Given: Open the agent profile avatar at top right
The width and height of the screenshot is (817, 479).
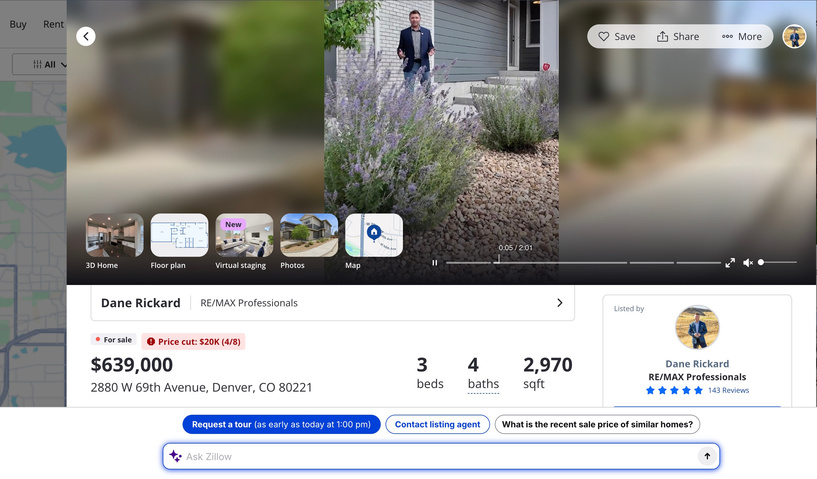Looking at the screenshot, I should (x=794, y=36).
